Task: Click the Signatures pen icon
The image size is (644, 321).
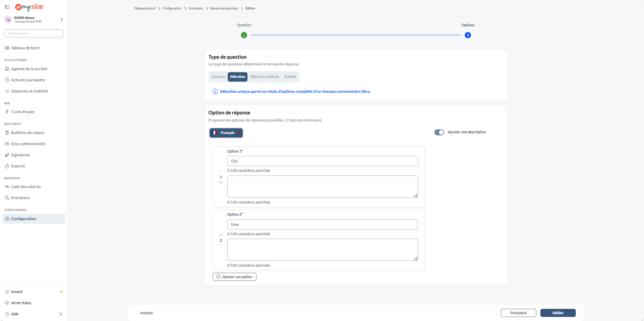Action: [x=7, y=155]
